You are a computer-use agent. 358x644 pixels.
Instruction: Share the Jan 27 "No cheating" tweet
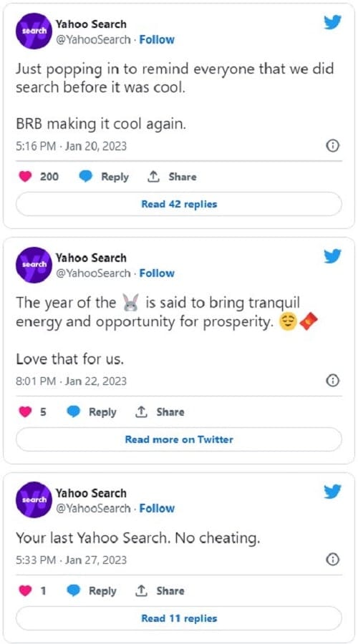(160, 591)
